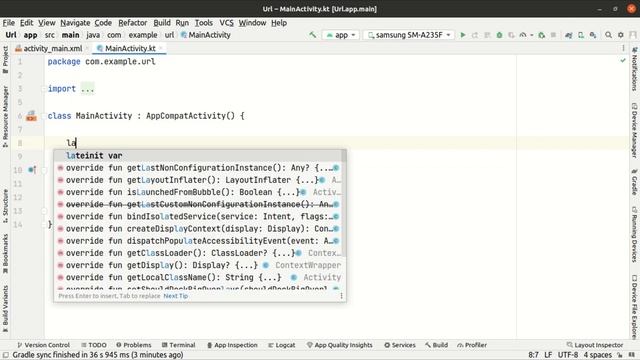Click MainActivity breadcrumb in navigation bar
640x360 pixels.
pyautogui.click(x=206, y=35)
